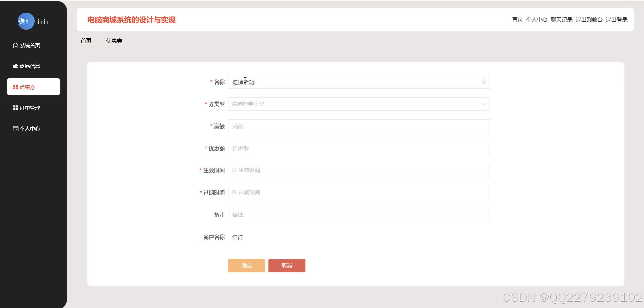Clear the 名称 field using its clear icon
644x308 pixels.
pyautogui.click(x=484, y=81)
